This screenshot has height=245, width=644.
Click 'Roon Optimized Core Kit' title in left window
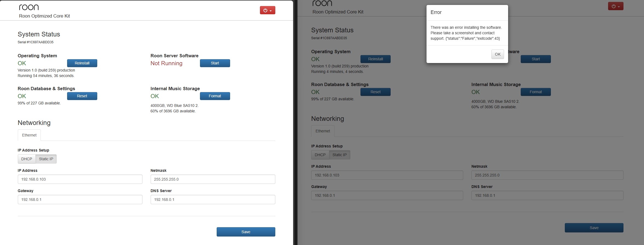point(44,16)
